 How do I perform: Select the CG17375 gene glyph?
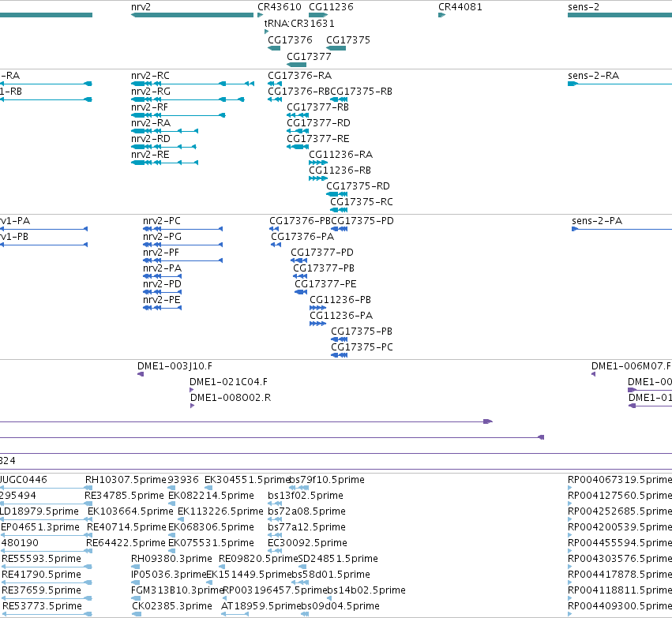click(x=336, y=48)
